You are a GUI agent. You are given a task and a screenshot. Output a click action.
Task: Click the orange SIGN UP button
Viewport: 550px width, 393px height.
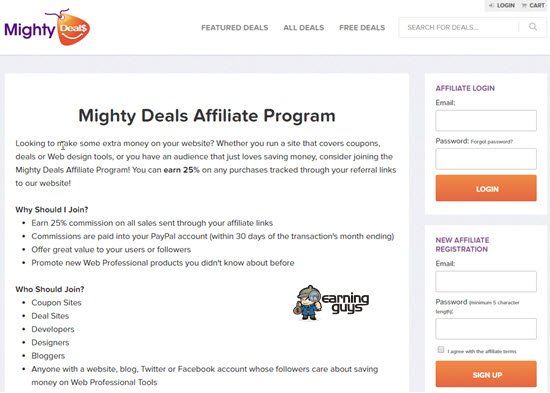click(486, 374)
